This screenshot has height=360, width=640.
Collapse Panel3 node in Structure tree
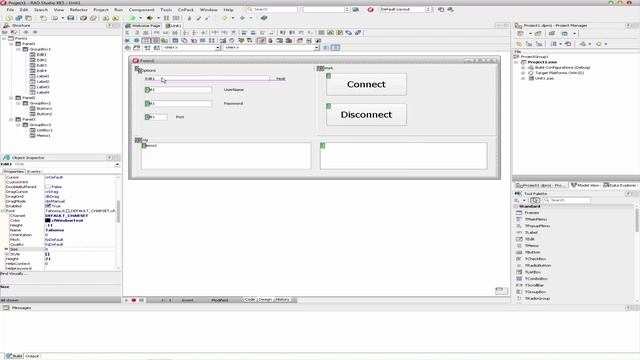11,120
